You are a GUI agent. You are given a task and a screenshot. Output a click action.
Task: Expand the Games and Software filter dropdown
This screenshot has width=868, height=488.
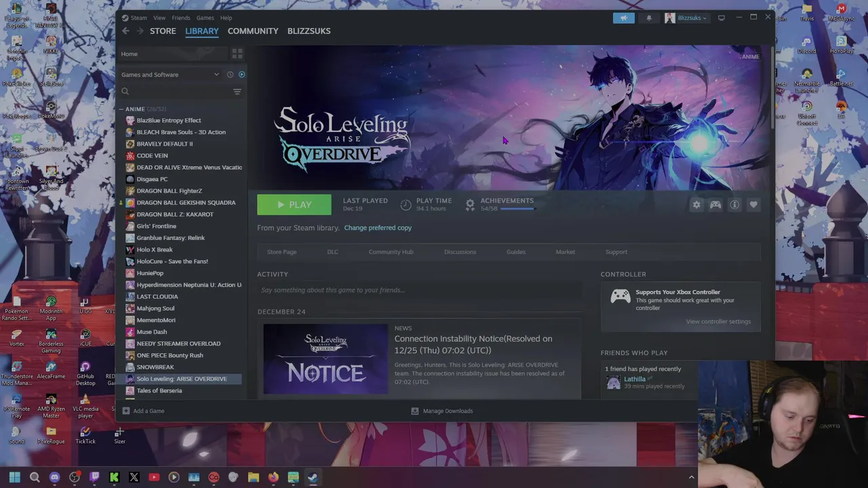(170, 75)
